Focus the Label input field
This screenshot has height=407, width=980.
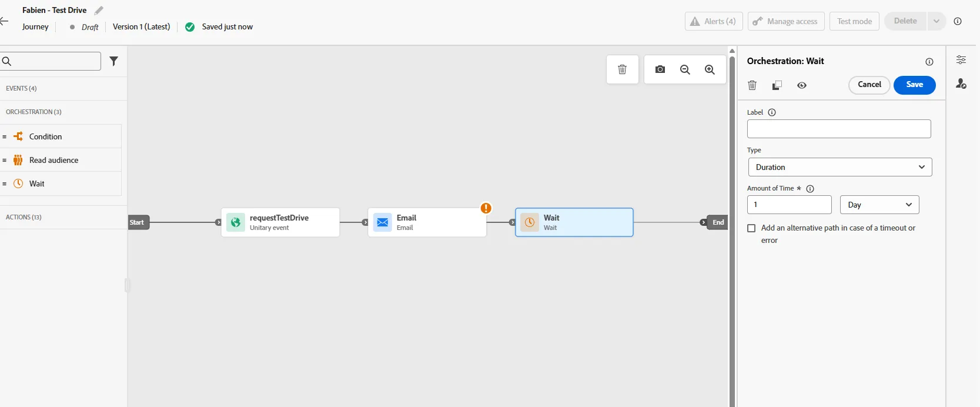(839, 129)
